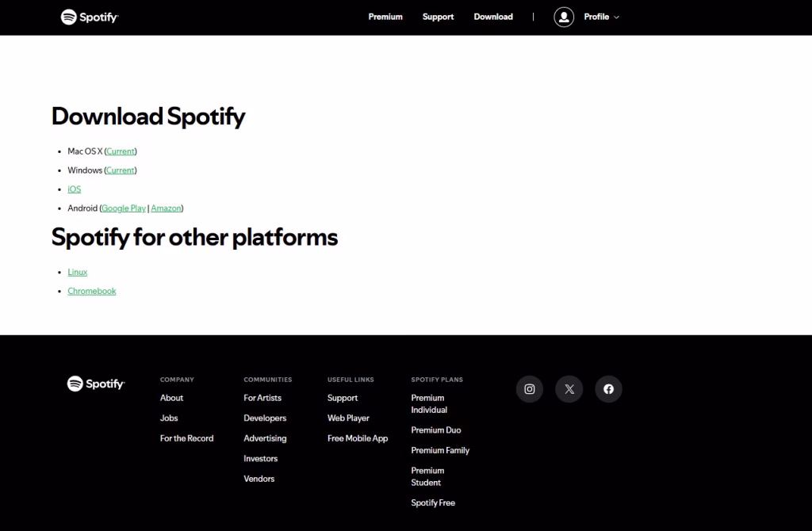
Task: Click the Spotify logo in the footer
Action: tap(95, 384)
